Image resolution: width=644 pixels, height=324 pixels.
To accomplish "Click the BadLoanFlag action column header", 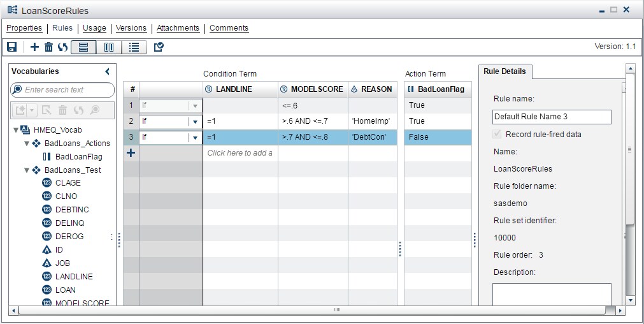I will (x=438, y=89).
